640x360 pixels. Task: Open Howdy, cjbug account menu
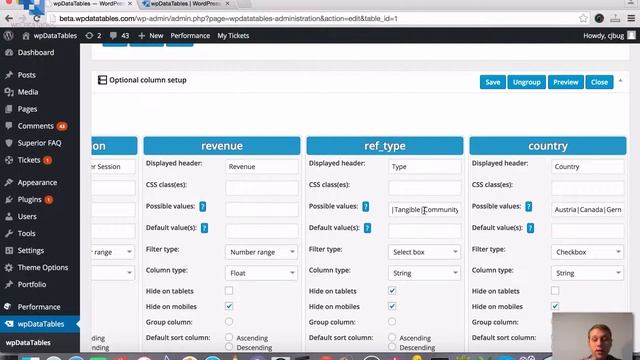[x=609, y=36]
